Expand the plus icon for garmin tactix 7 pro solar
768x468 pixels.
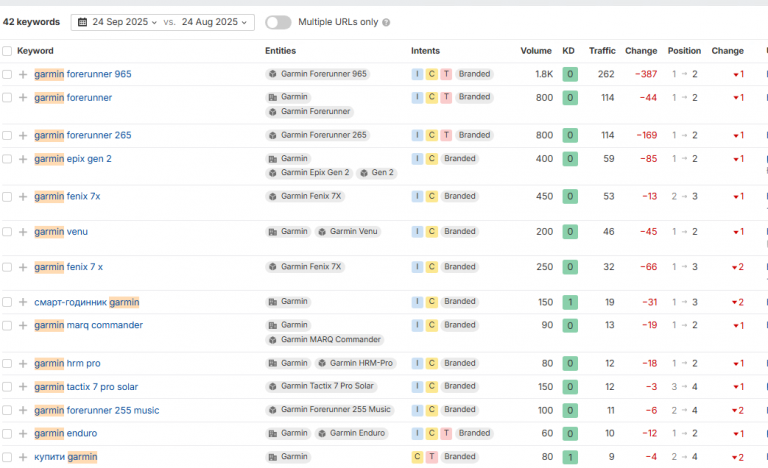(23, 387)
